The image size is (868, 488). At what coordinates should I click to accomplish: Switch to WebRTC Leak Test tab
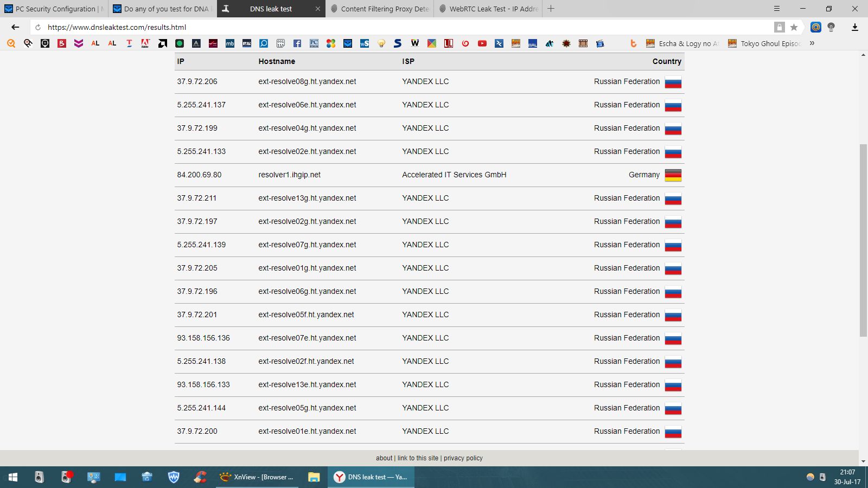coord(488,9)
